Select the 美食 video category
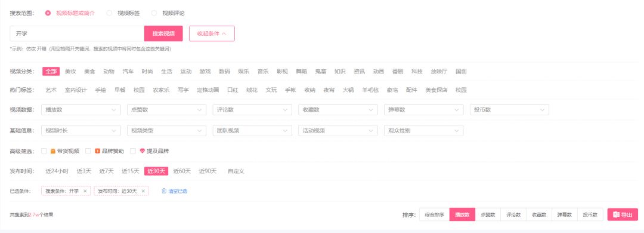644x233 pixels. [89, 71]
